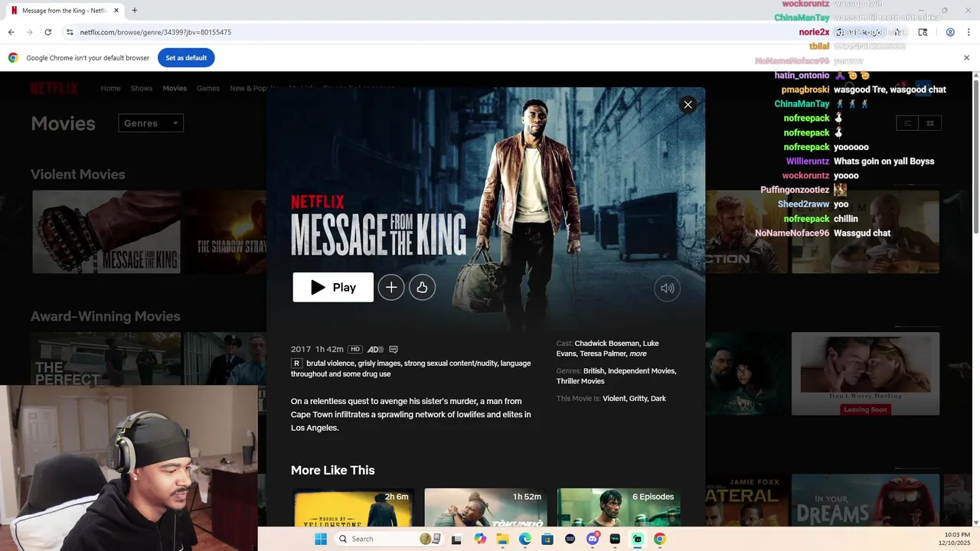Open the 2h 6m suggested movie card

point(352,507)
